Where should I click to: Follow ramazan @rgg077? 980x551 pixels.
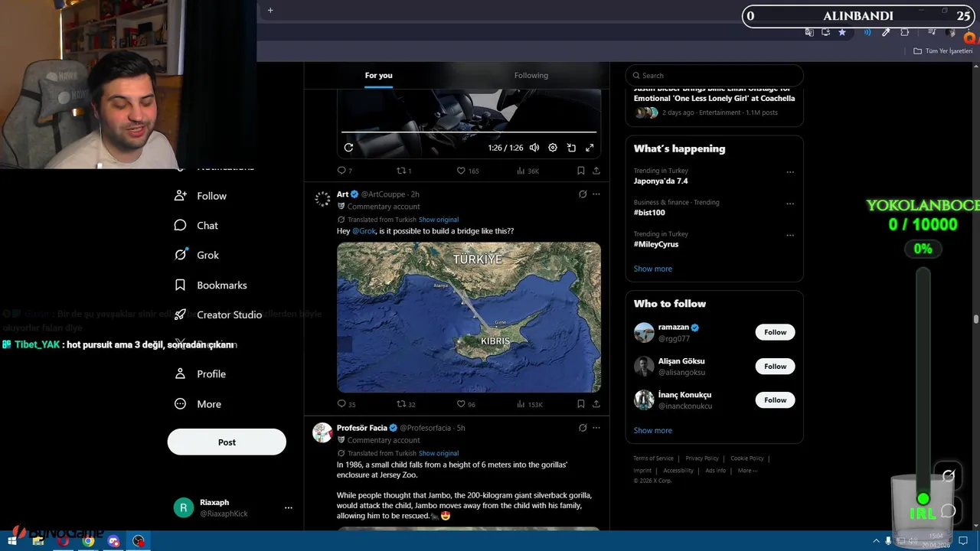point(775,332)
